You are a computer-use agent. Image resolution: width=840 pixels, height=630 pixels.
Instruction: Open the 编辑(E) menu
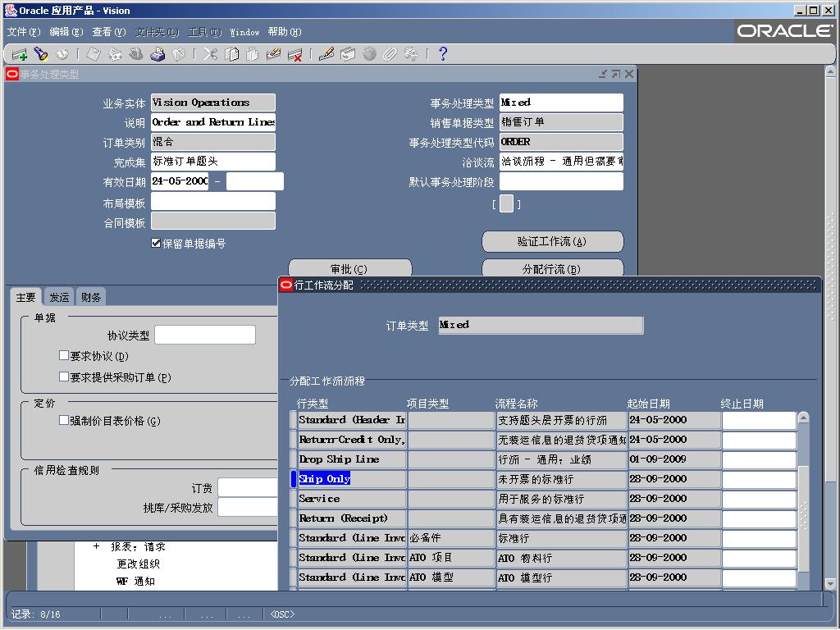[66, 32]
